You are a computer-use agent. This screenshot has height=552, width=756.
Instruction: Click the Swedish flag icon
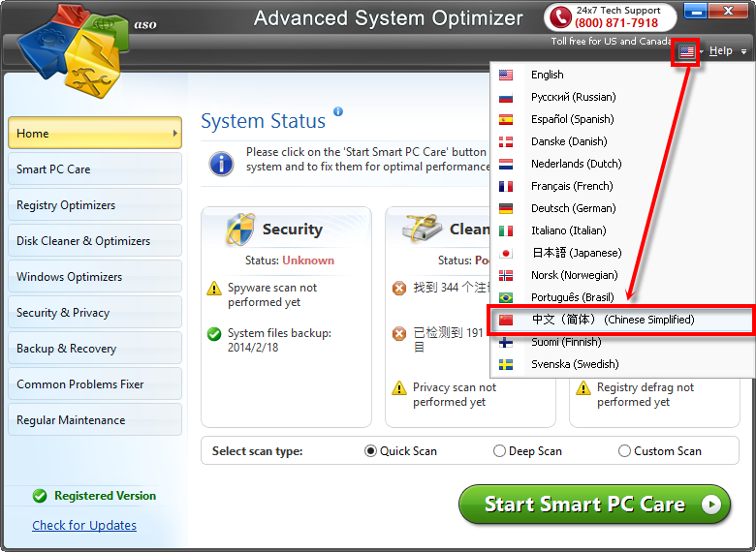(506, 365)
